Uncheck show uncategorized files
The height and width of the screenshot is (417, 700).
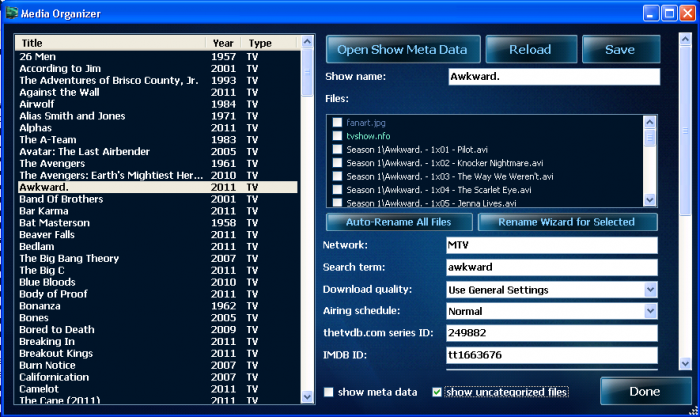click(437, 392)
